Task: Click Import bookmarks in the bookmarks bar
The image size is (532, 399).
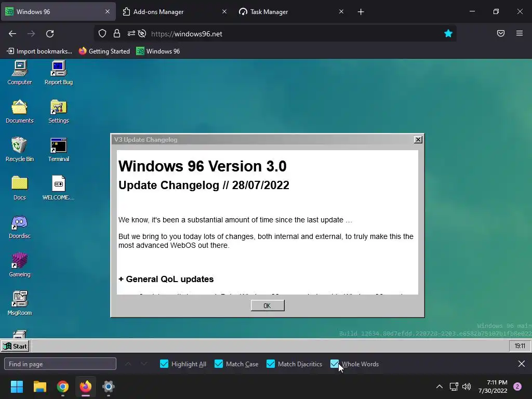Action: [x=39, y=51]
